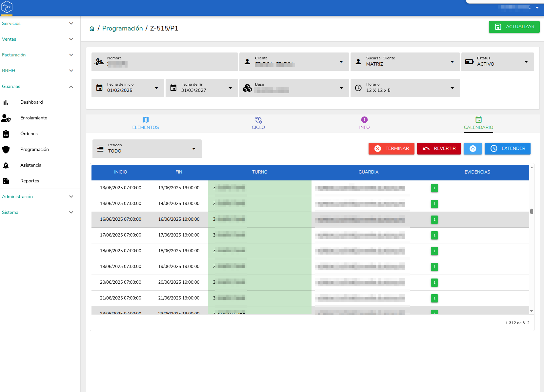Click the REVERTIR button
This screenshot has height=392, width=544.
click(439, 149)
